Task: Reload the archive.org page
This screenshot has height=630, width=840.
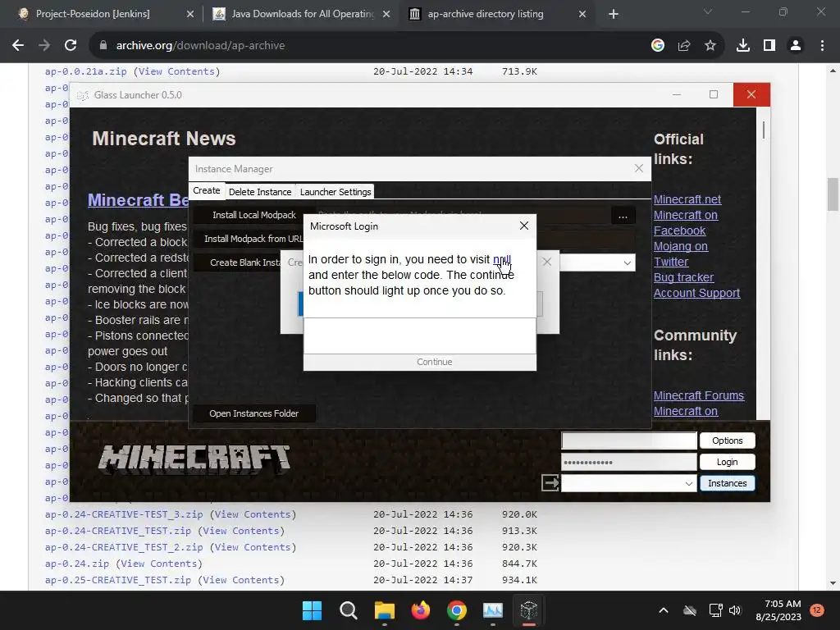Action: pyautogui.click(x=71, y=46)
